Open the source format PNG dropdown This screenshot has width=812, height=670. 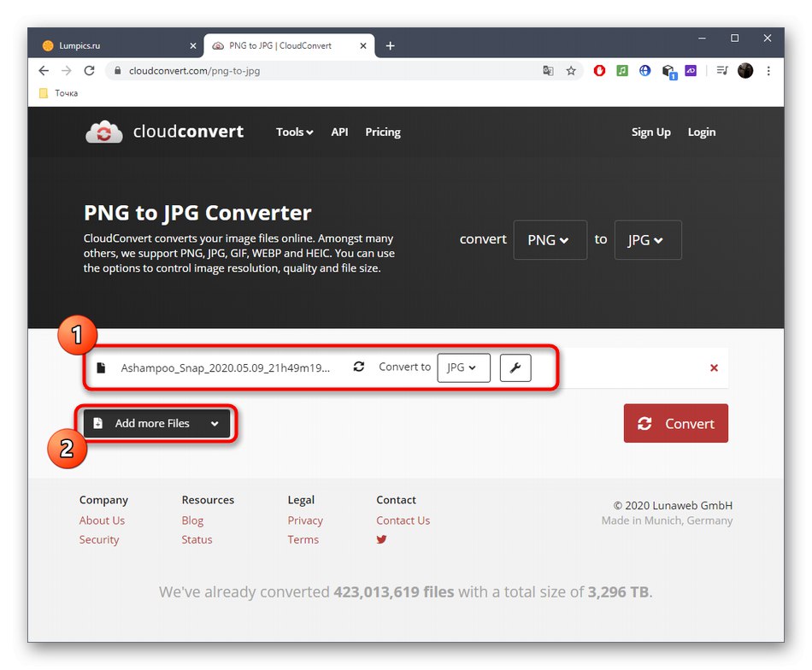click(x=550, y=240)
